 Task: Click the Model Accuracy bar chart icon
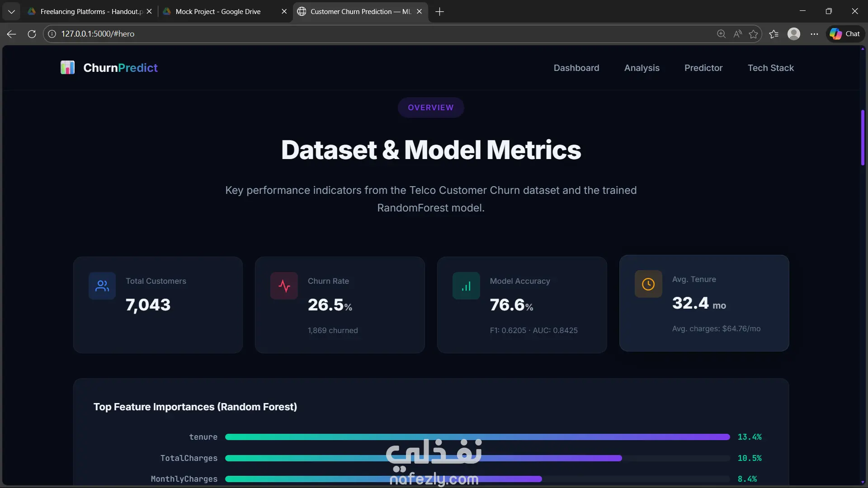(x=466, y=286)
